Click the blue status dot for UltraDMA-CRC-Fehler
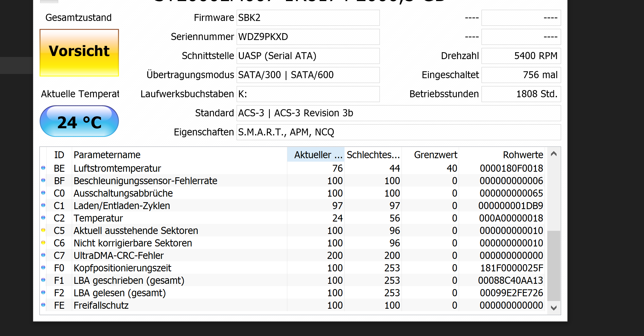 43,255
